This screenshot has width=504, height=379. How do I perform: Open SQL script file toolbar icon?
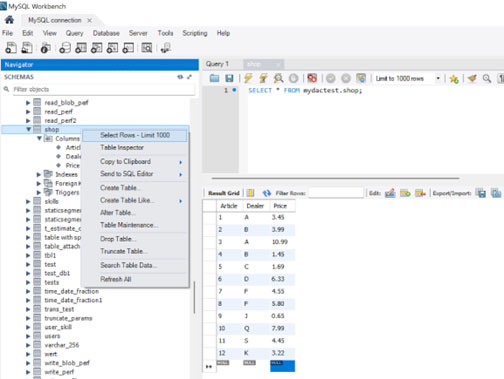coord(27,48)
